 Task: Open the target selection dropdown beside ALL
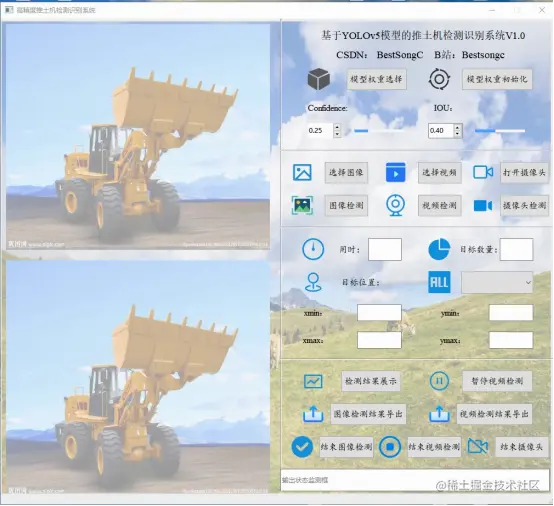pos(497,282)
